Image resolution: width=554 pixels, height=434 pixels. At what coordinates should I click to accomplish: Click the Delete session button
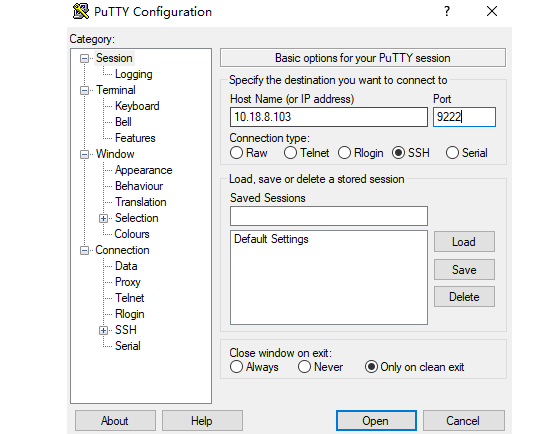pyautogui.click(x=464, y=297)
